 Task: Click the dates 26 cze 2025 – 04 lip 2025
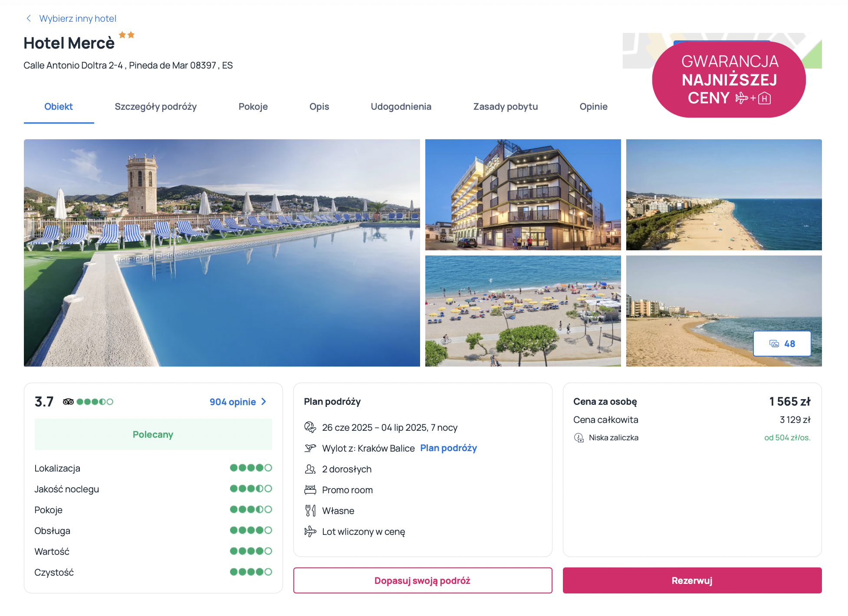click(x=390, y=428)
